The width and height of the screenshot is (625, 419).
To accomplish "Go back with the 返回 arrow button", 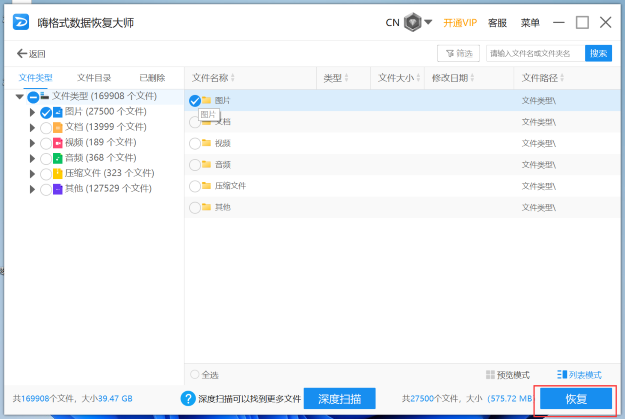I will (31, 53).
